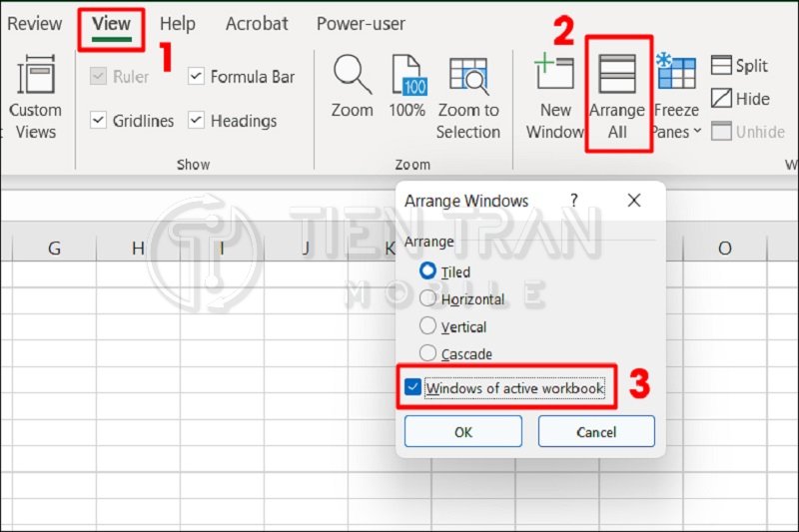799x532 pixels.
Task: Click the Zoom magnifier icon
Action: (x=353, y=75)
